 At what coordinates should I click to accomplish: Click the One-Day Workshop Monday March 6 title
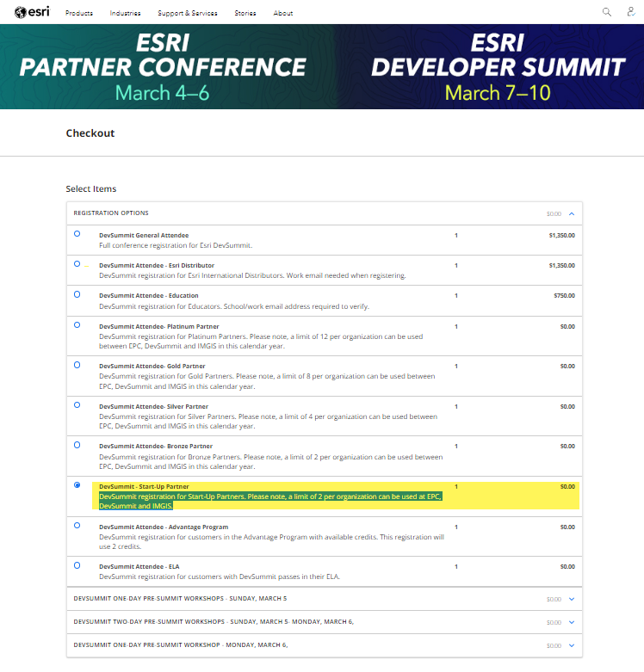[181, 644]
